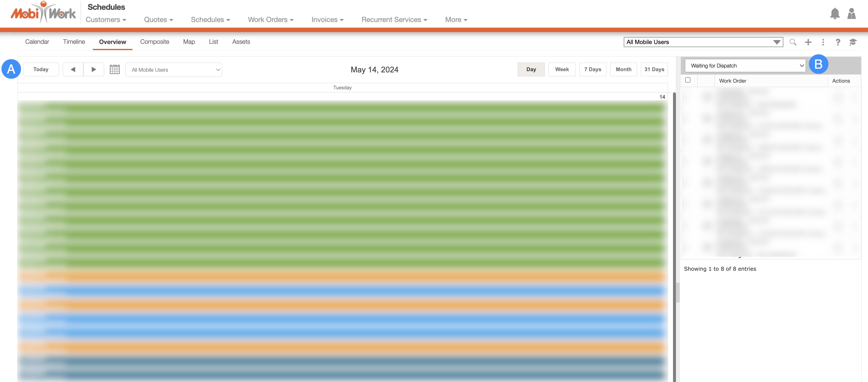Image resolution: width=868 pixels, height=382 pixels.
Task: Check the select-all work orders checkbox
Action: (688, 80)
